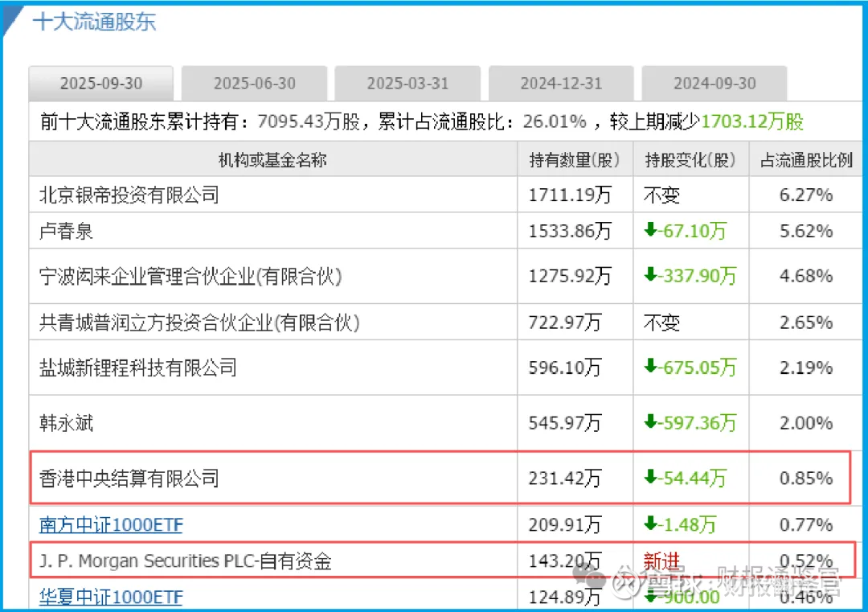This screenshot has width=868, height=612.
Task: Click the 722.97万 holding value
Action: [565, 322]
